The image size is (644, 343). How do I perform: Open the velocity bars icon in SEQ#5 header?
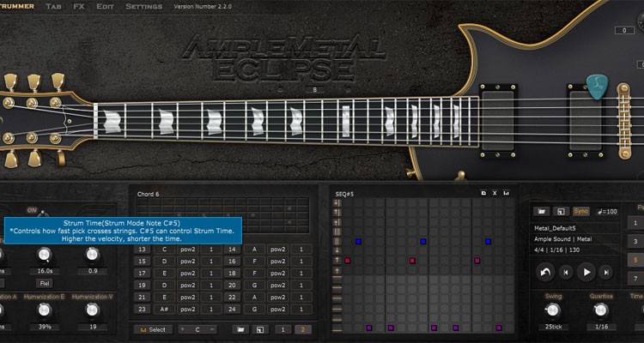[506, 195]
